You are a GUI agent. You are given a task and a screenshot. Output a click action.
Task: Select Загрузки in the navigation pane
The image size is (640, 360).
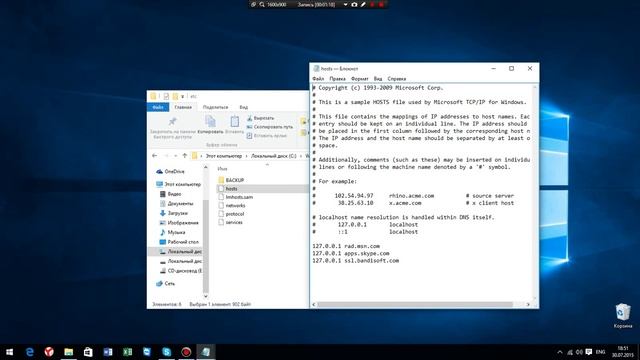pos(178,213)
